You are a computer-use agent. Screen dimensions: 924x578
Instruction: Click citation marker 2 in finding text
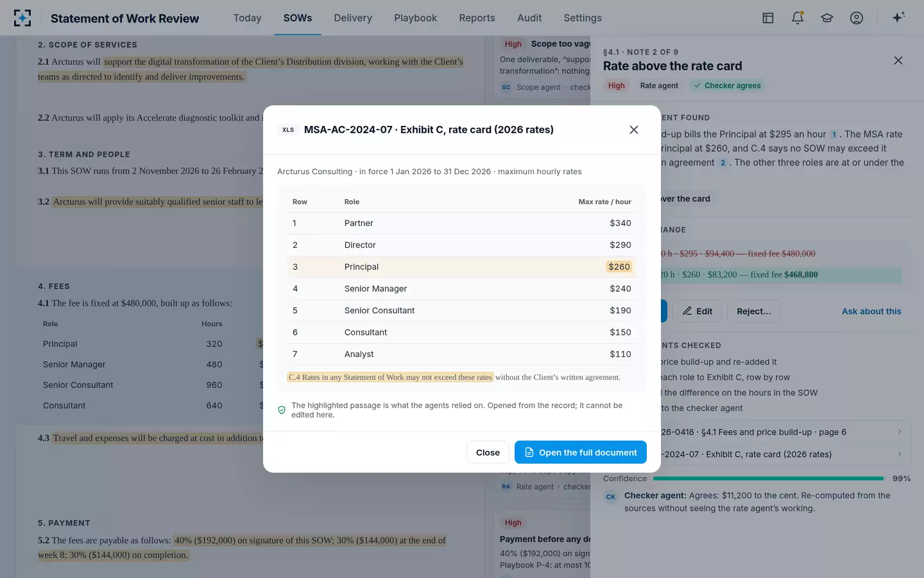point(723,162)
